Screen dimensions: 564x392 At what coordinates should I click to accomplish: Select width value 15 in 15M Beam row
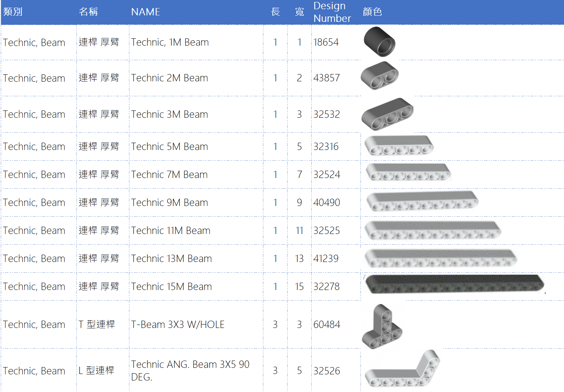point(299,287)
